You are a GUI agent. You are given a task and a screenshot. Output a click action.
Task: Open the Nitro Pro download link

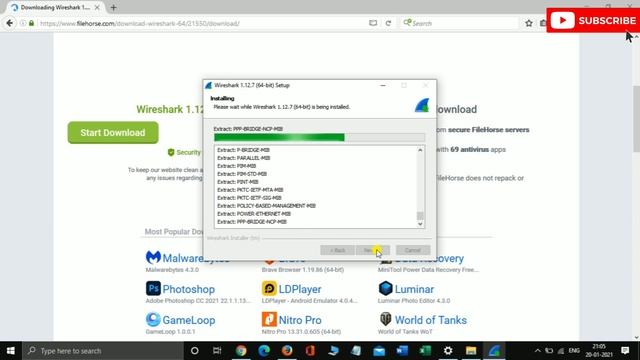point(300,320)
